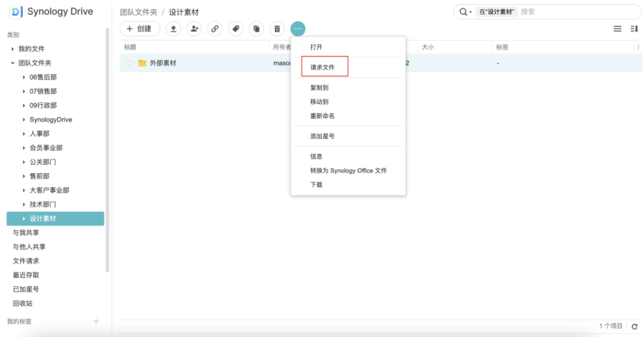Add a new tag with plus icon

[x=96, y=322]
